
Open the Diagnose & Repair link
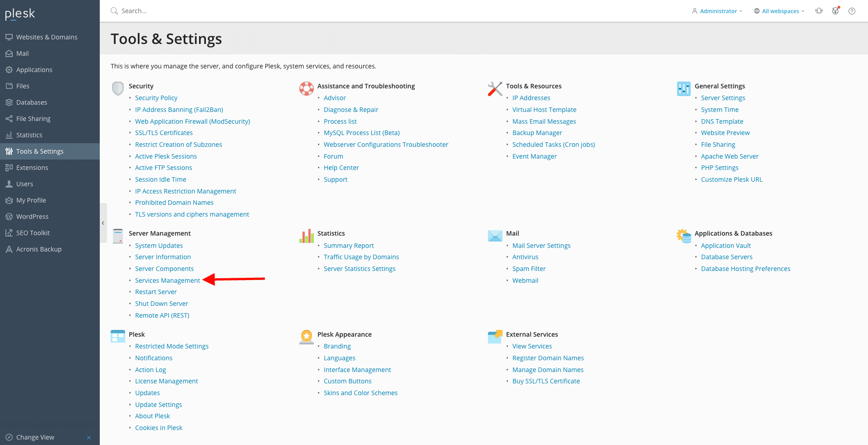[351, 110]
